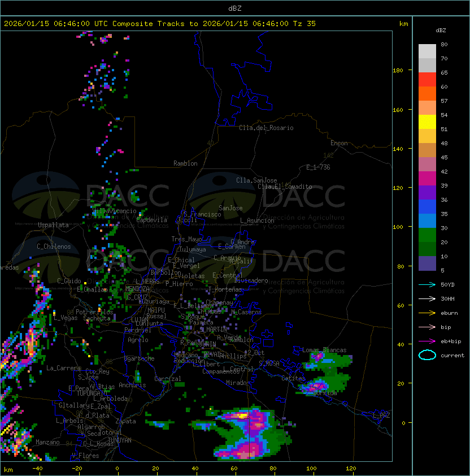Click the '45' value on the dBZ scale
470x476 pixels.
tap(444, 157)
